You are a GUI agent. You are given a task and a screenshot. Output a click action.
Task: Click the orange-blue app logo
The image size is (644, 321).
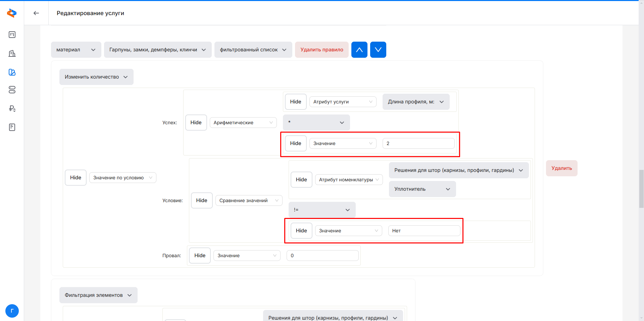(12, 13)
